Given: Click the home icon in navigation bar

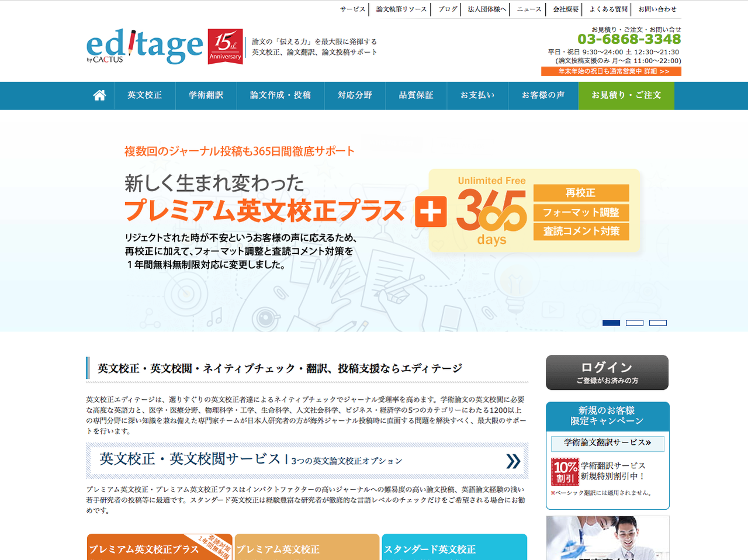Looking at the screenshot, I should [99, 95].
